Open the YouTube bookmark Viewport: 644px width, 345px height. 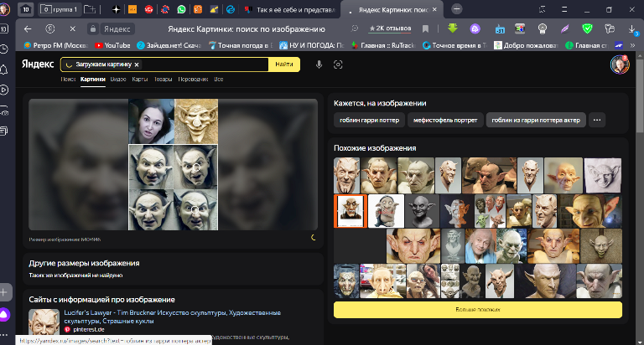point(112,45)
